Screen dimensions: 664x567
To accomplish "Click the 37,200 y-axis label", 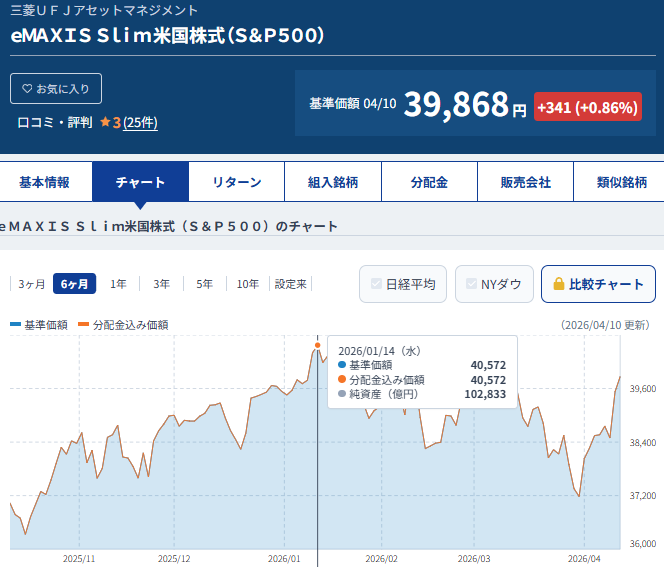I will tap(643, 495).
